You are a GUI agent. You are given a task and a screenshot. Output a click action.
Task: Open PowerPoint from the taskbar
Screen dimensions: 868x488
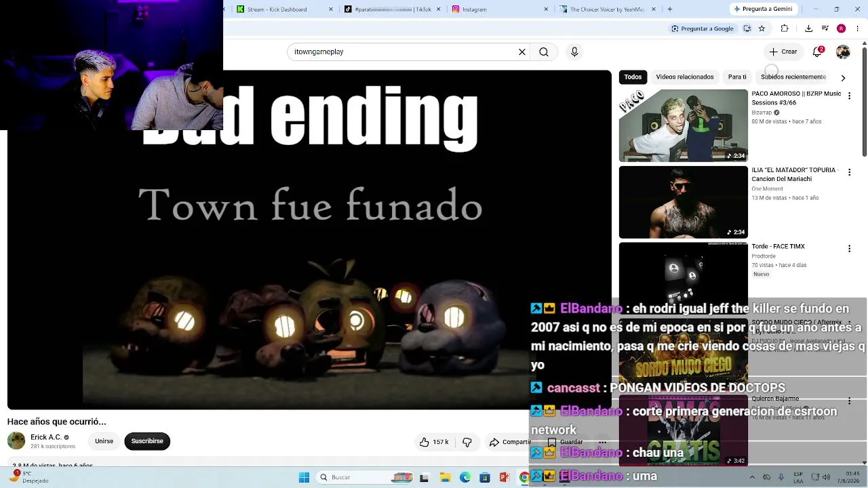pos(504,477)
